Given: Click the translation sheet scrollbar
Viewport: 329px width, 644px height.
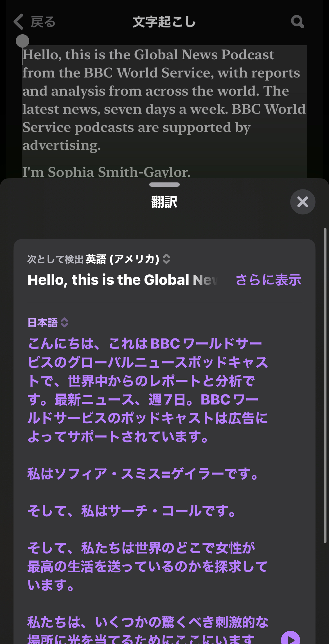Looking at the screenshot, I should tap(325, 385).
